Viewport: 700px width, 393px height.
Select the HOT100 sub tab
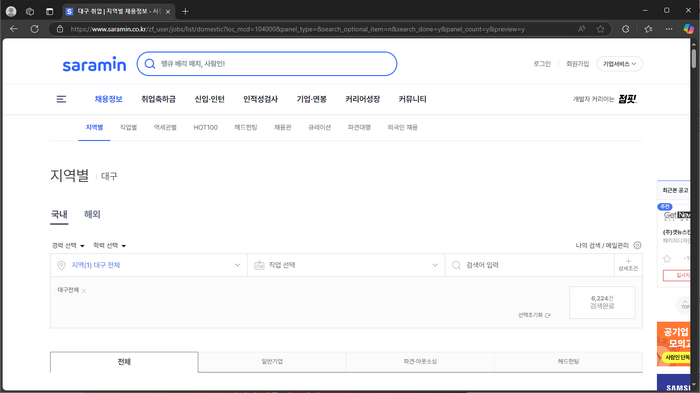pos(205,127)
